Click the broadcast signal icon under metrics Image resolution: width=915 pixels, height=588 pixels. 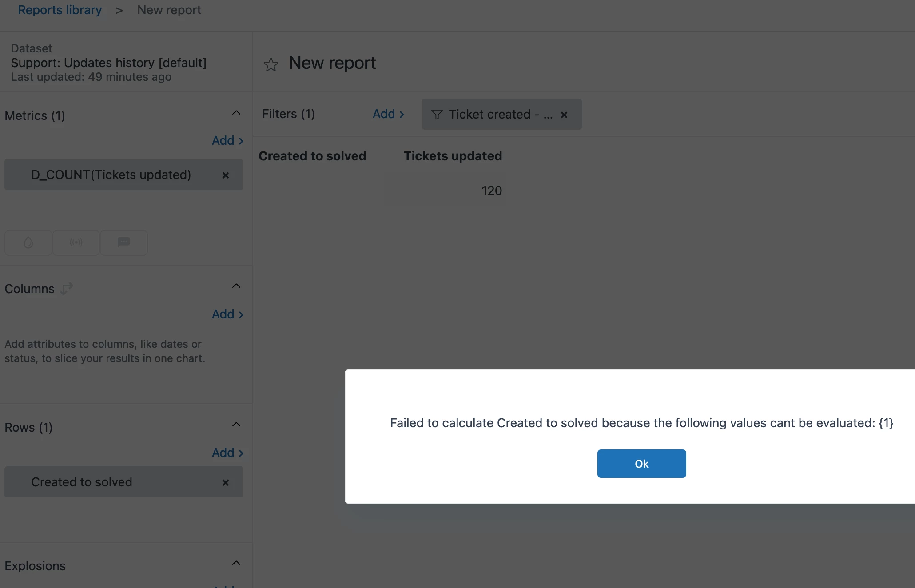76,243
